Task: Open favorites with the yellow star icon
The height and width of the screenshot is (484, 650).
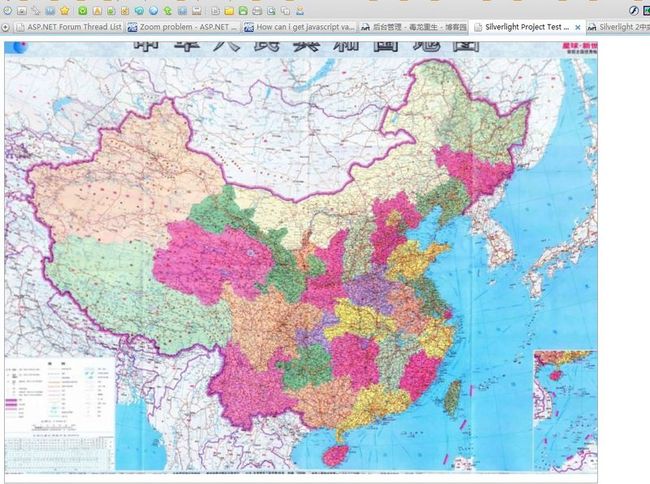Action: 64,11
